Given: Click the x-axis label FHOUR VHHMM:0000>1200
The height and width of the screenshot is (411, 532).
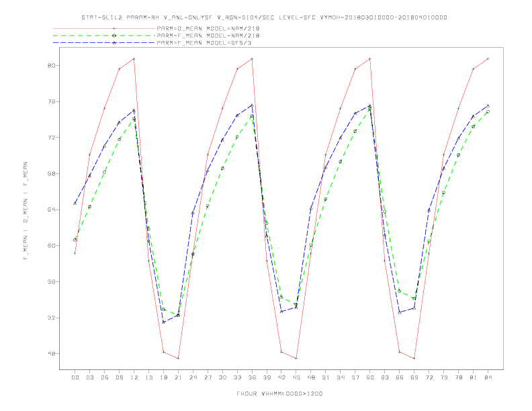Looking at the screenshot, I should [x=279, y=394].
